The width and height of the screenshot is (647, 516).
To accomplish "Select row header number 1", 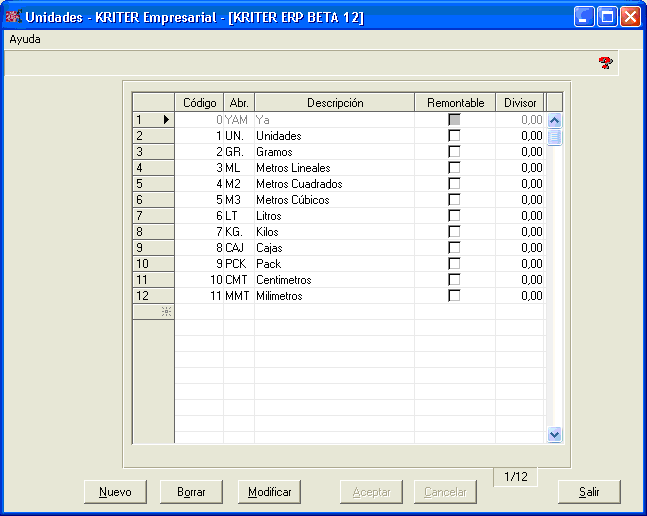I will point(153,120).
